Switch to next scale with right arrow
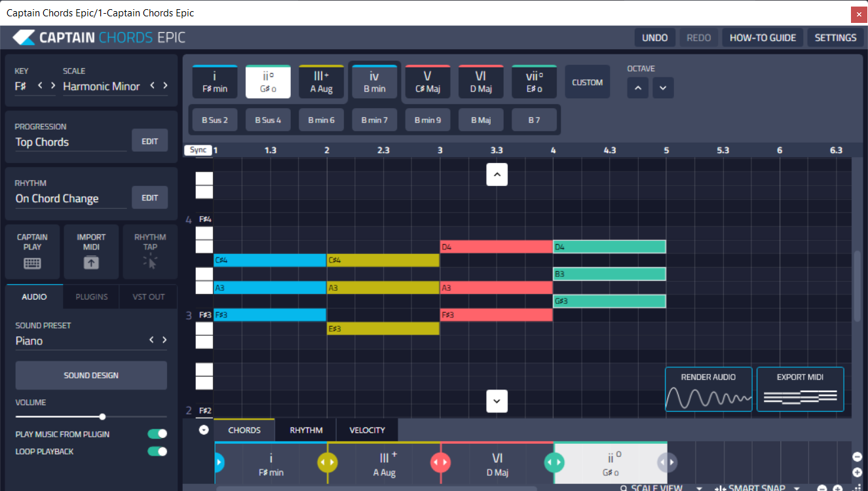The width and height of the screenshot is (868, 491). [165, 86]
